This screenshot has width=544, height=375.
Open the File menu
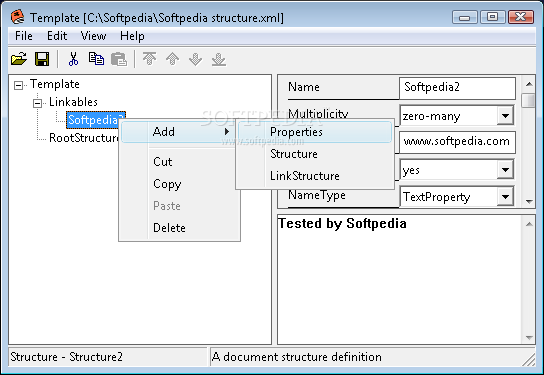(24, 36)
